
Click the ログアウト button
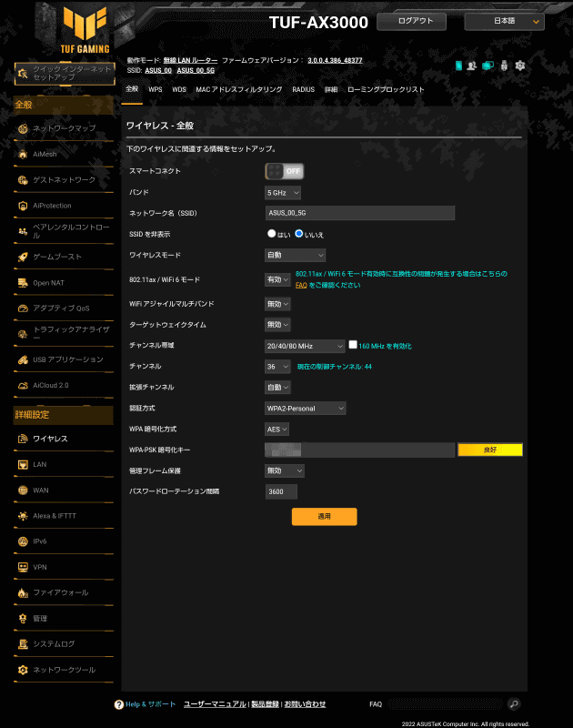click(411, 21)
